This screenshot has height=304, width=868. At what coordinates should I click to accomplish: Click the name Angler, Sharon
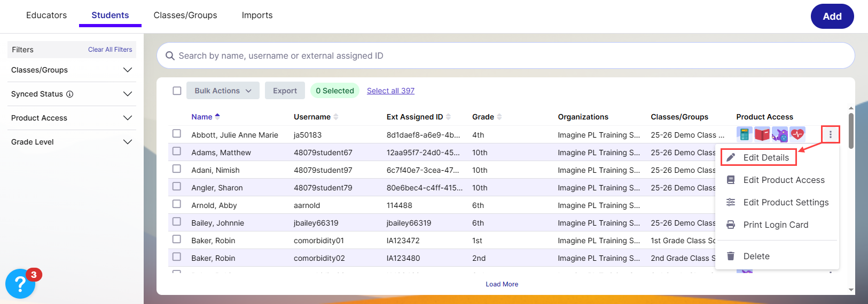[x=217, y=188]
